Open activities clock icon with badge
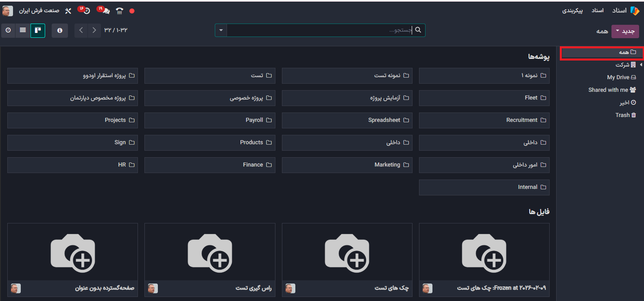Image resolution: width=644 pixels, height=301 pixels. (86, 11)
